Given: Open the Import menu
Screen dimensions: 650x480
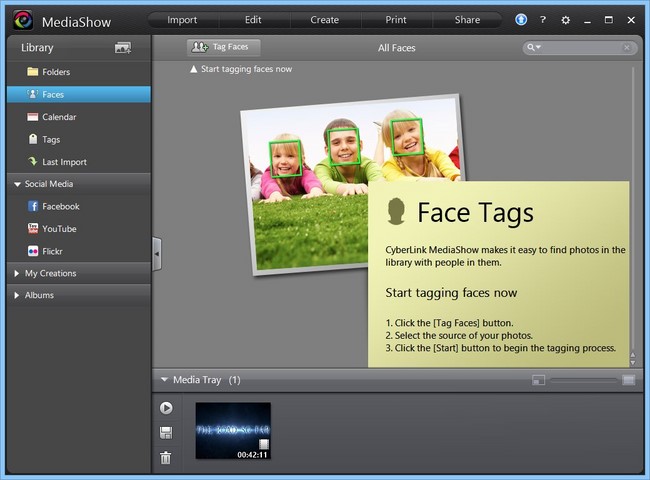Looking at the screenshot, I should [182, 20].
